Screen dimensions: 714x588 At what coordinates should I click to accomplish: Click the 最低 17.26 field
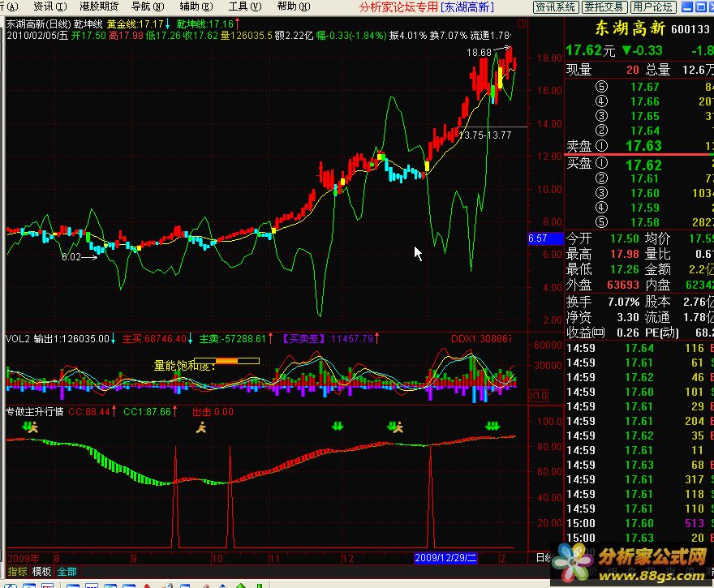coord(602,269)
